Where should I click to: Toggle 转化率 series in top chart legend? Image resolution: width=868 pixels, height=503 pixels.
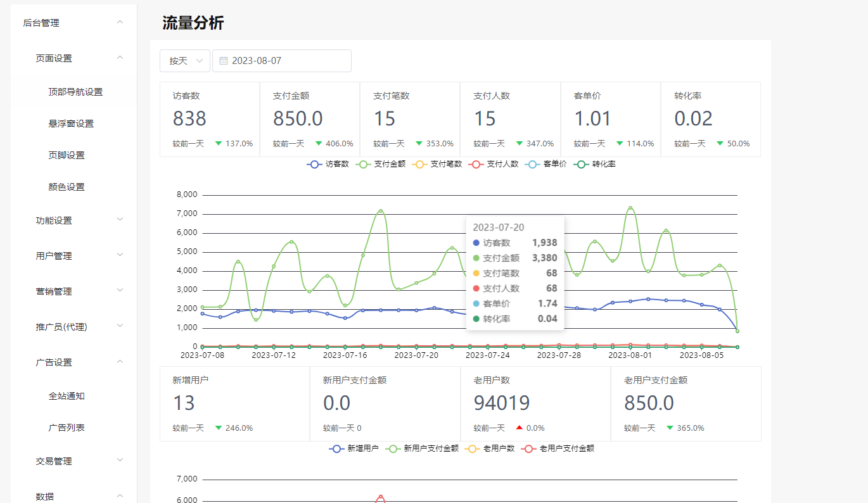pyautogui.click(x=594, y=164)
